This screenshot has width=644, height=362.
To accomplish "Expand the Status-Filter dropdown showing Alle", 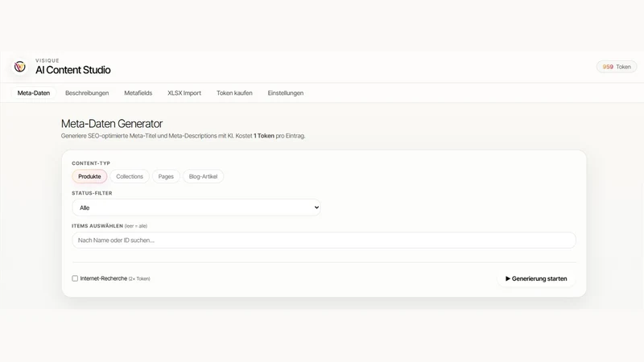I will pyautogui.click(x=196, y=208).
